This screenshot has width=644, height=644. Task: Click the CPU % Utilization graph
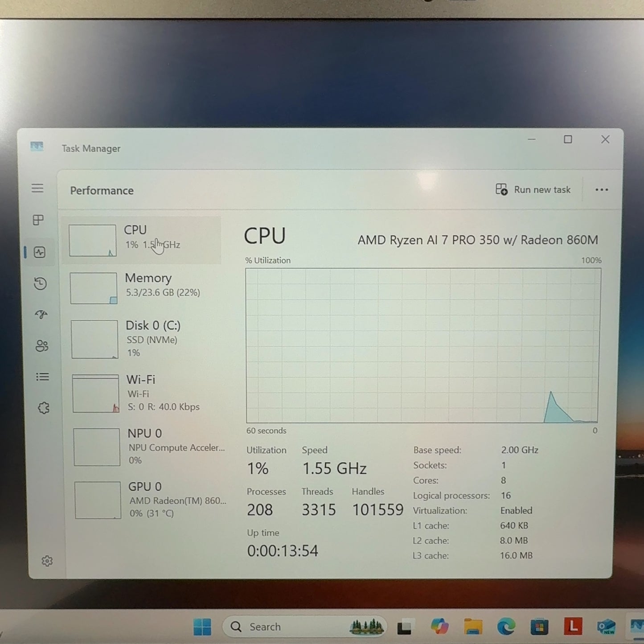(422, 345)
